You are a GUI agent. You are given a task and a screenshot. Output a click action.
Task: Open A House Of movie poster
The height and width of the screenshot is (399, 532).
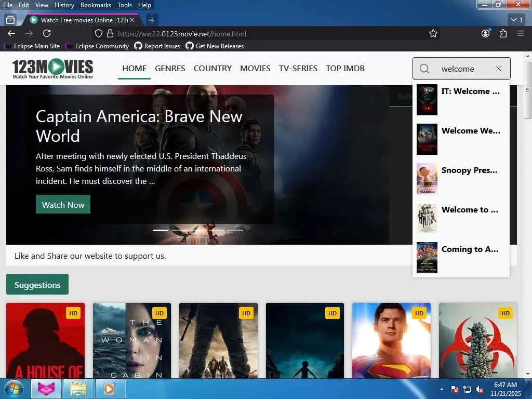coord(46,341)
